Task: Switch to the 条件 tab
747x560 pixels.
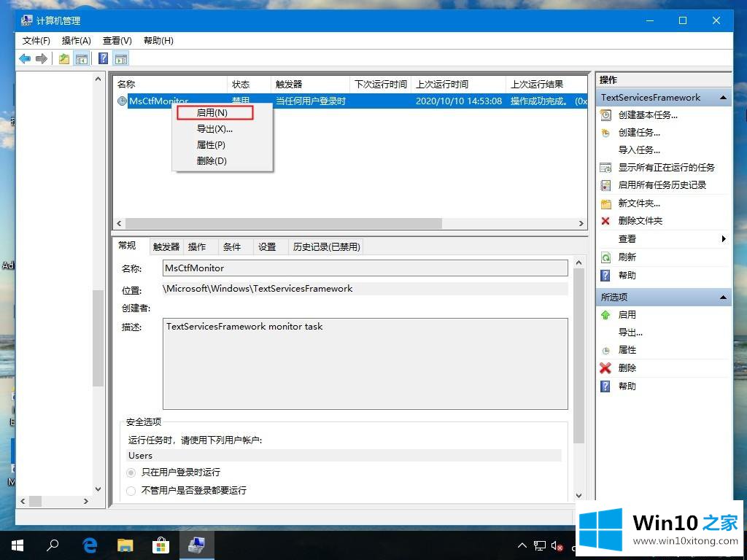Action: pyautogui.click(x=232, y=246)
